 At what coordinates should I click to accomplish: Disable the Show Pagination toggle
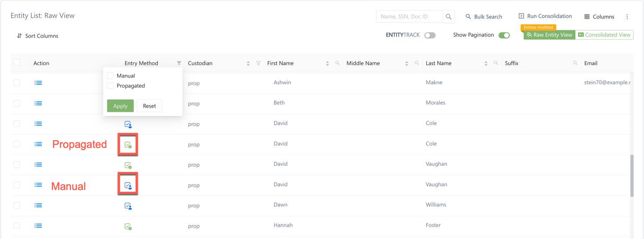[504, 35]
